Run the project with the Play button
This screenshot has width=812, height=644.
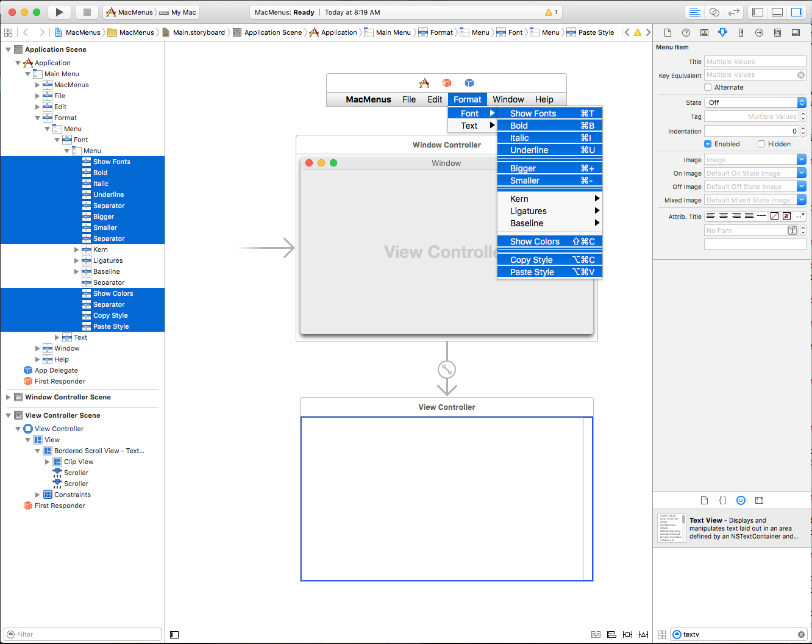tap(59, 12)
